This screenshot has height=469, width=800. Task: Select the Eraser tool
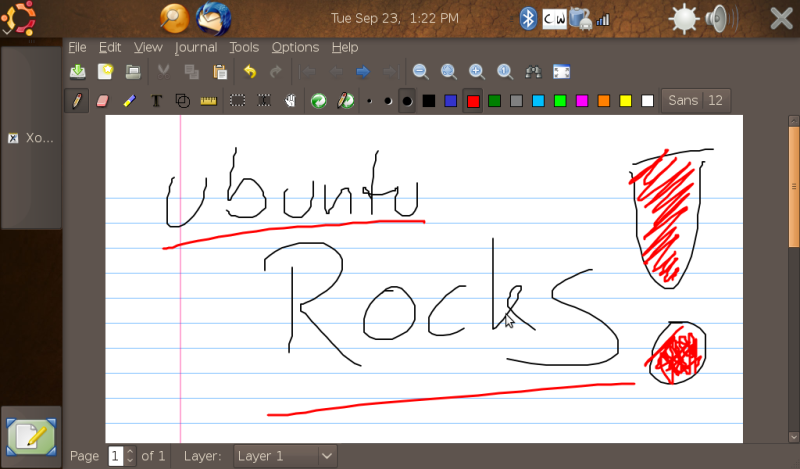point(103,101)
